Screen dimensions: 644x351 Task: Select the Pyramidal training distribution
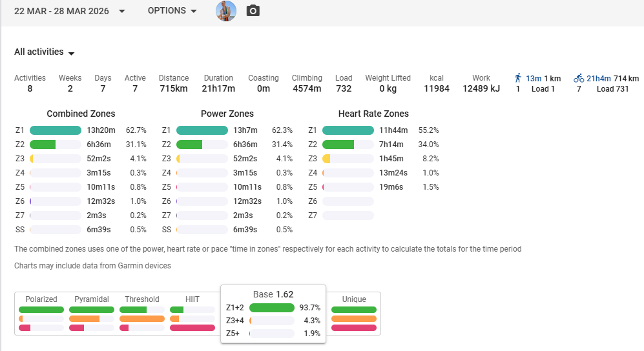[92, 299]
